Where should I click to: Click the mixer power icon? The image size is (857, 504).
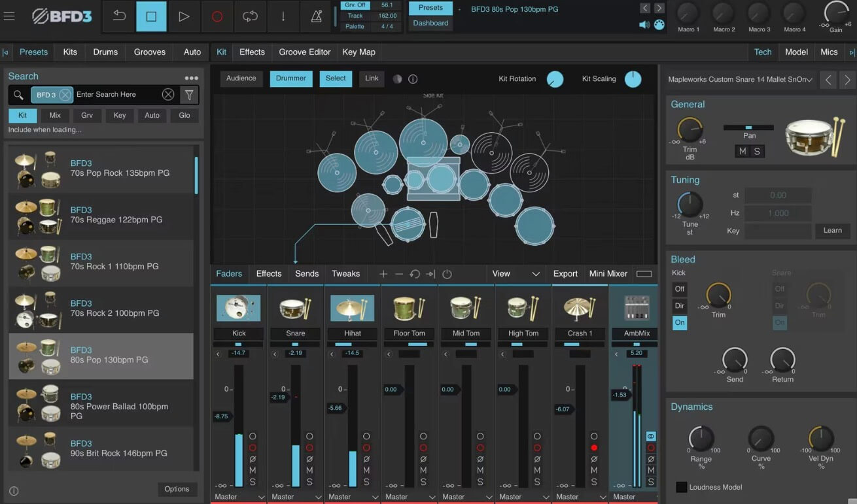(447, 274)
